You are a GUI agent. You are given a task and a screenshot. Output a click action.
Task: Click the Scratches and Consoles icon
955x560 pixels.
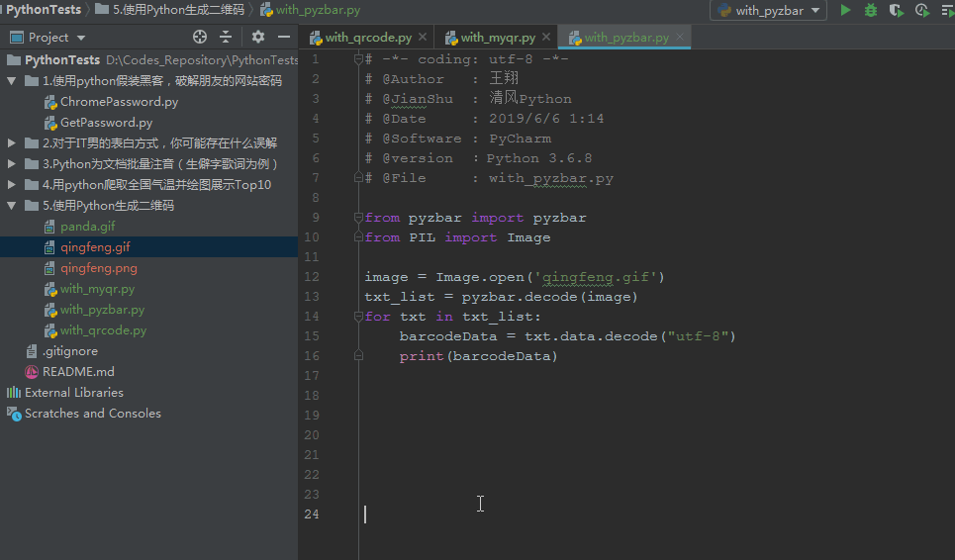(14, 414)
